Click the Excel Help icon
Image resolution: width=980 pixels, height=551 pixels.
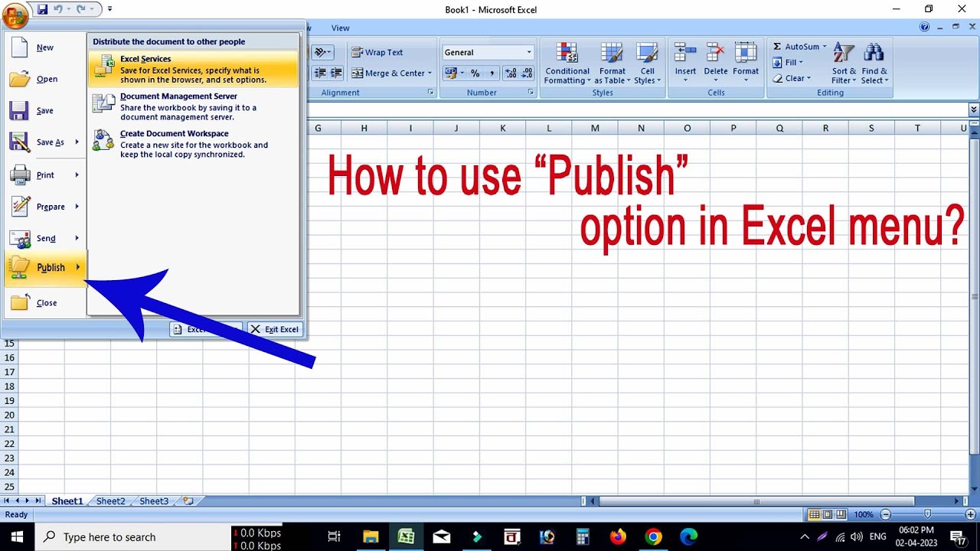926,27
